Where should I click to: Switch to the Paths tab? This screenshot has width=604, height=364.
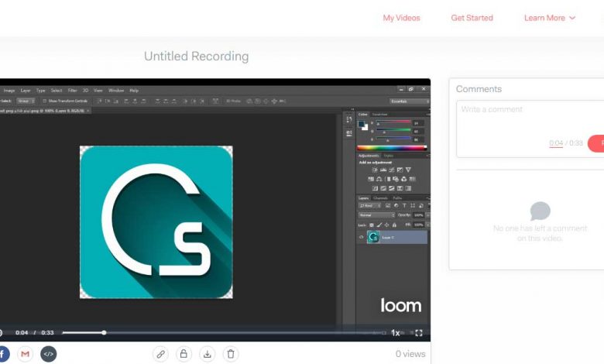click(397, 198)
